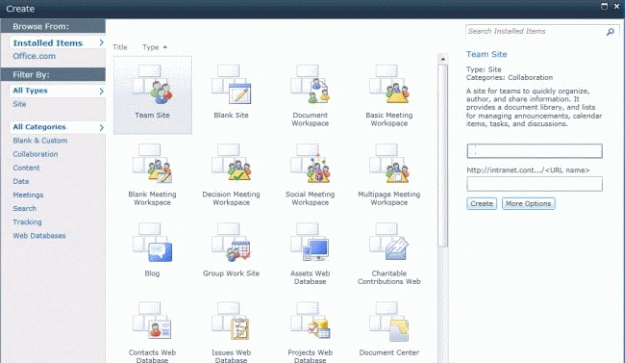Click the site title input field
This screenshot has width=625, height=363.
535,151
